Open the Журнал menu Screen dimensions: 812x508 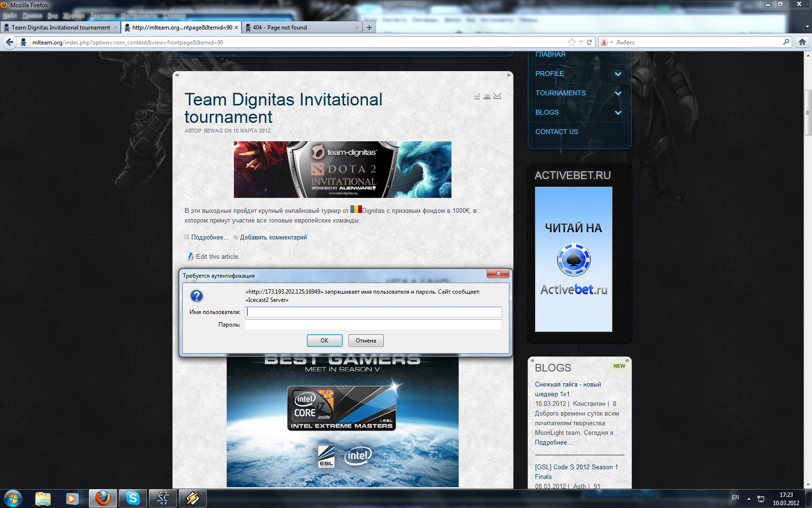(x=73, y=16)
